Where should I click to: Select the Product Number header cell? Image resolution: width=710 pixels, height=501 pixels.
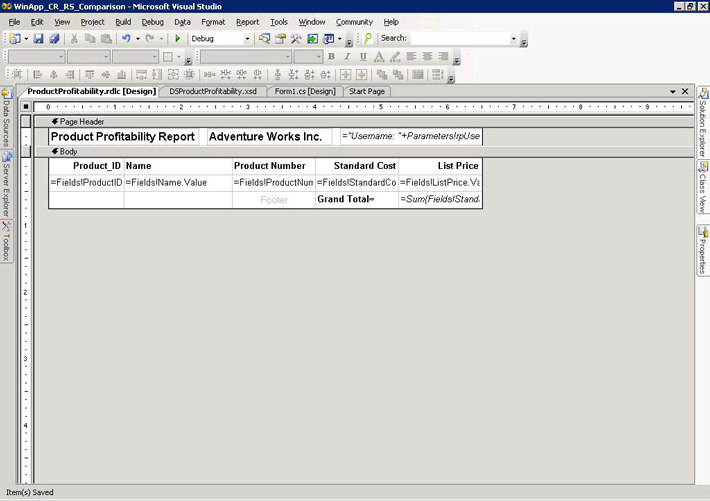click(x=273, y=166)
